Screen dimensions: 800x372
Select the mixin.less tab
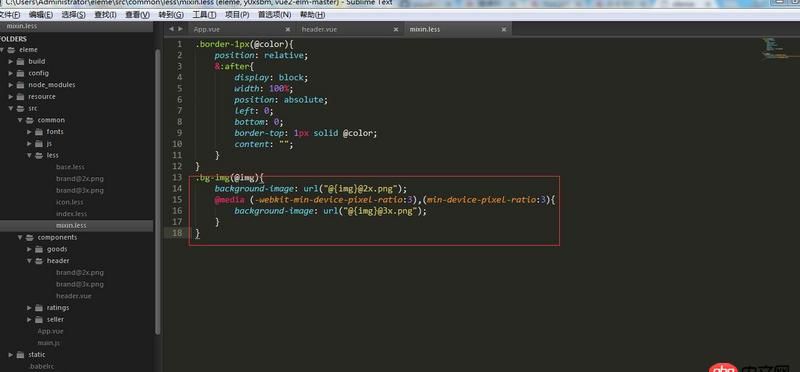click(x=424, y=30)
